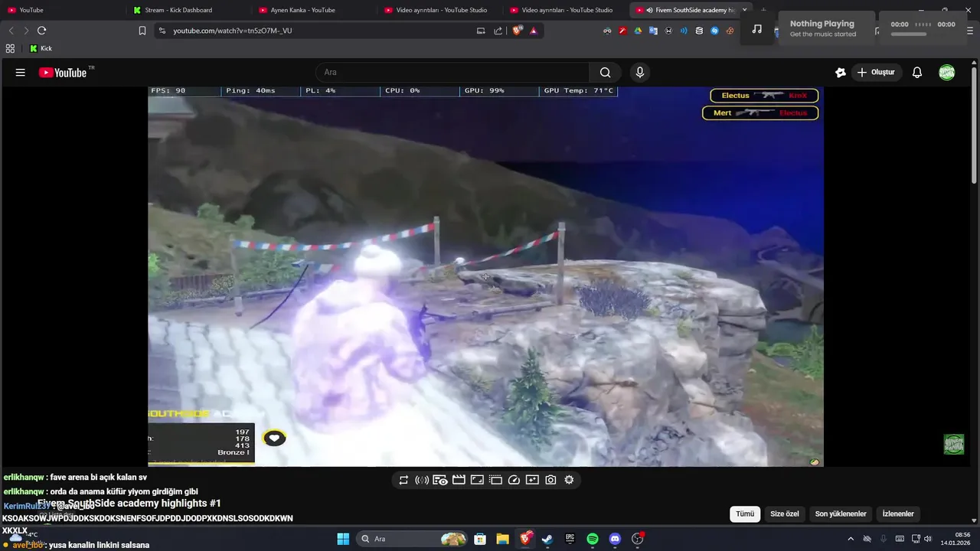
Task: Reload the page with the refresh icon
Action: click(42, 31)
